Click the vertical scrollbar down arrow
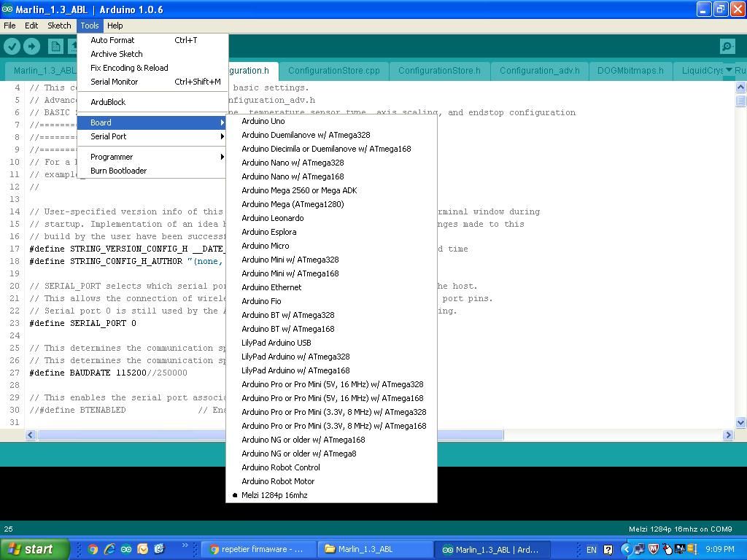This screenshot has height=560, width=747. 740,422
